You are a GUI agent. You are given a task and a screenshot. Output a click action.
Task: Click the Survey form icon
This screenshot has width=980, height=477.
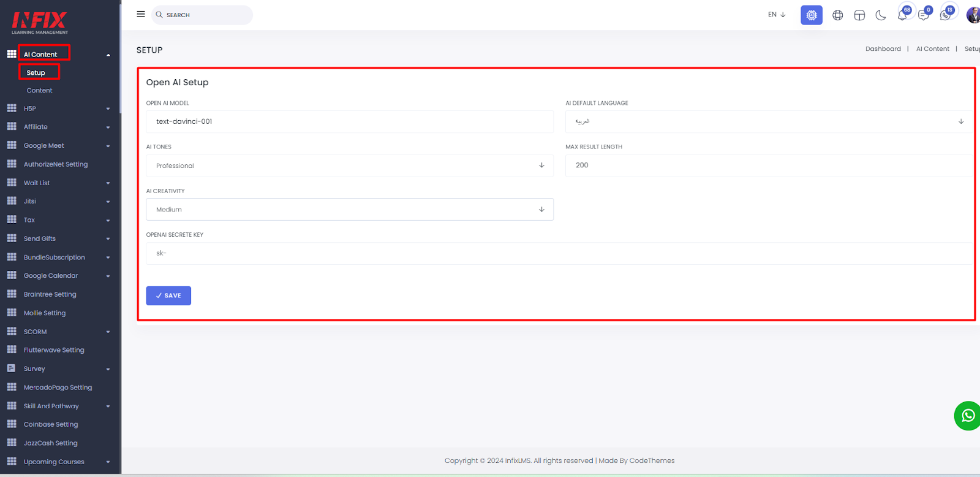coord(12,368)
